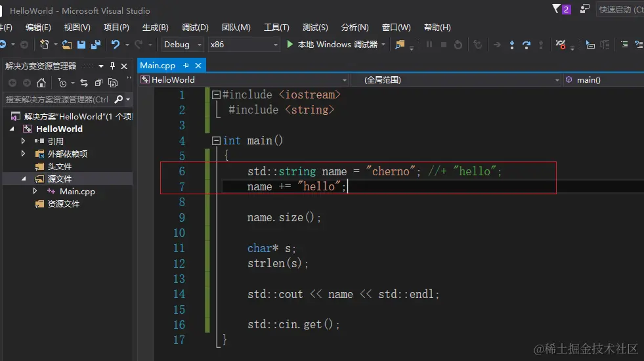Collapse the #include region in the editor
This screenshot has width=644, height=361.
[216, 95]
